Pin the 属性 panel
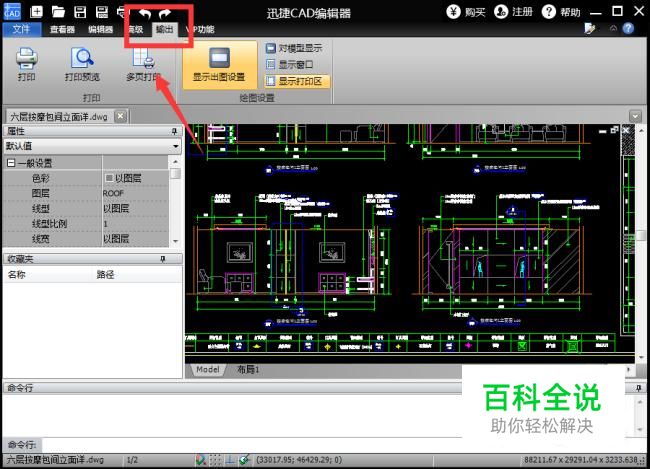 tap(175, 131)
